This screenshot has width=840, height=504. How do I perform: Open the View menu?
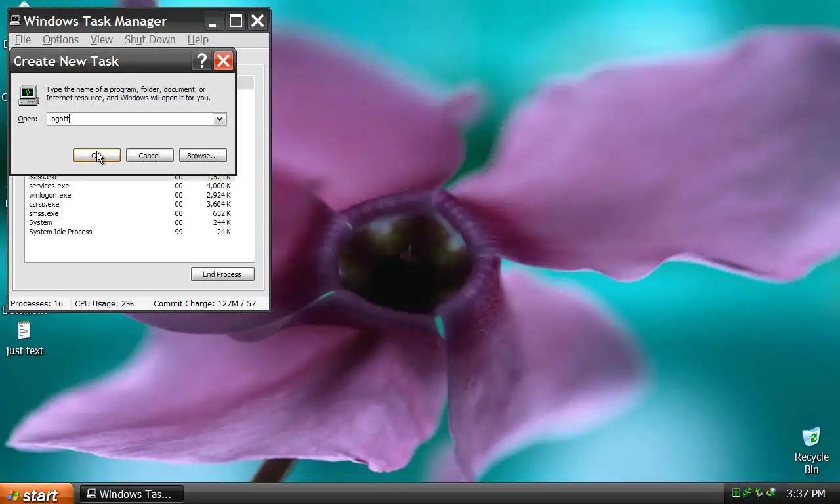[101, 39]
